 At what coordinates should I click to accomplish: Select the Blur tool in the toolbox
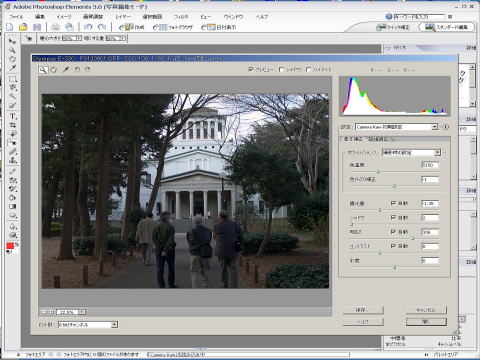tap(12, 226)
